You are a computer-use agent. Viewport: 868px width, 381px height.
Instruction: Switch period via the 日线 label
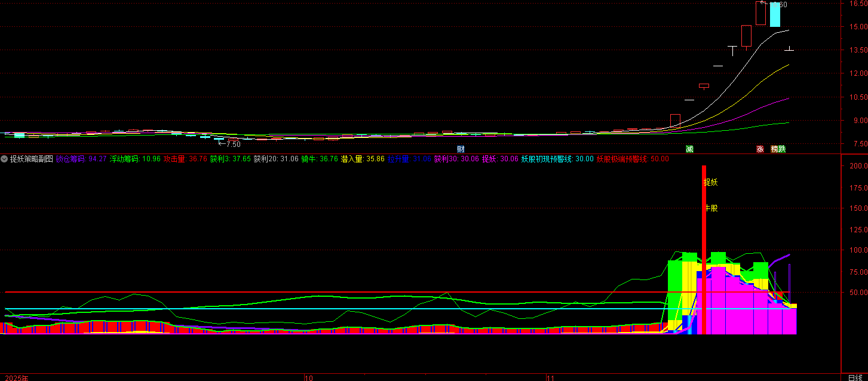854,377
